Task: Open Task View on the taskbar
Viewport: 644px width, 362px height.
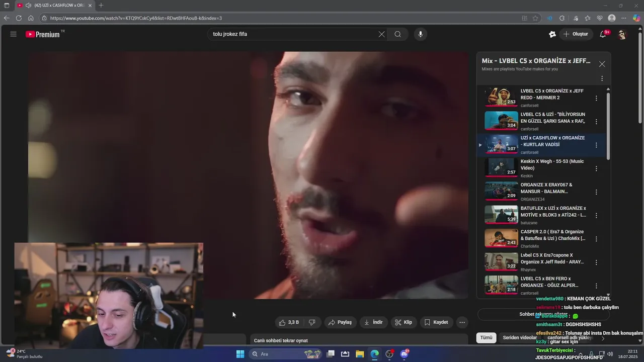Action: tap(331, 354)
